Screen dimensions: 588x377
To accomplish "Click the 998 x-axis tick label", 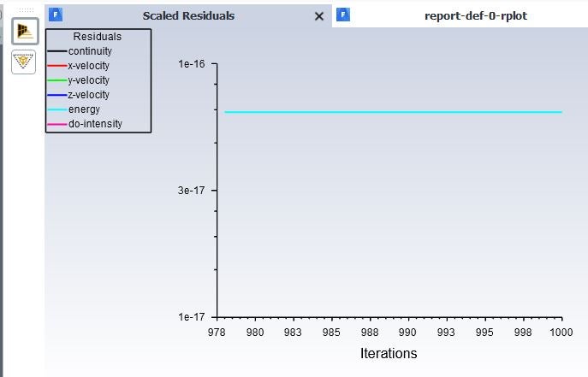I will click(523, 333).
